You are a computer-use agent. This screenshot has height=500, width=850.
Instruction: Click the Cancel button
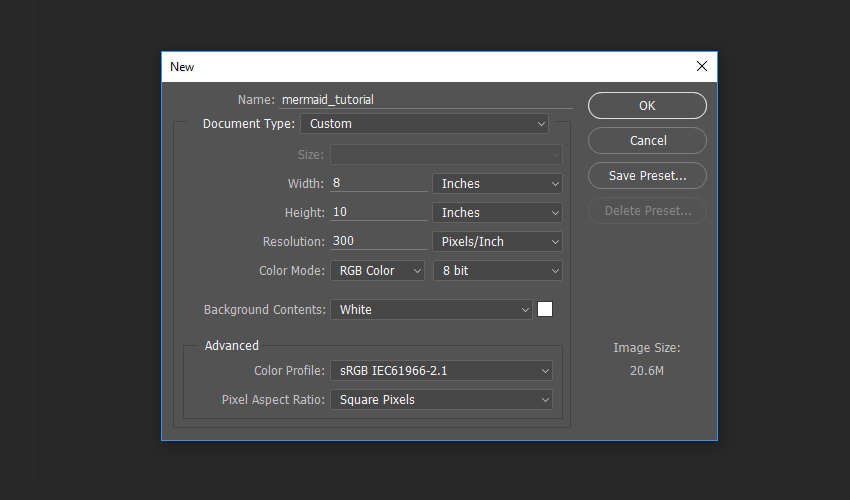(x=647, y=140)
